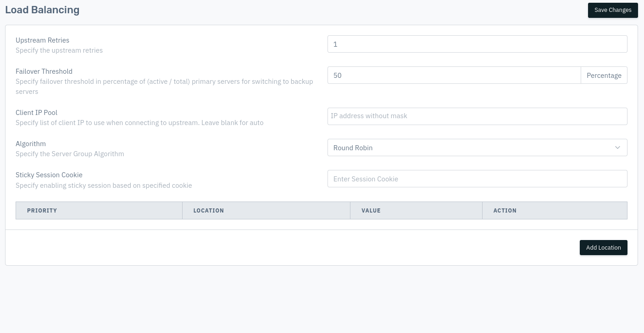Click the 'Specify the Server Group Algorithm' description

tap(70, 154)
